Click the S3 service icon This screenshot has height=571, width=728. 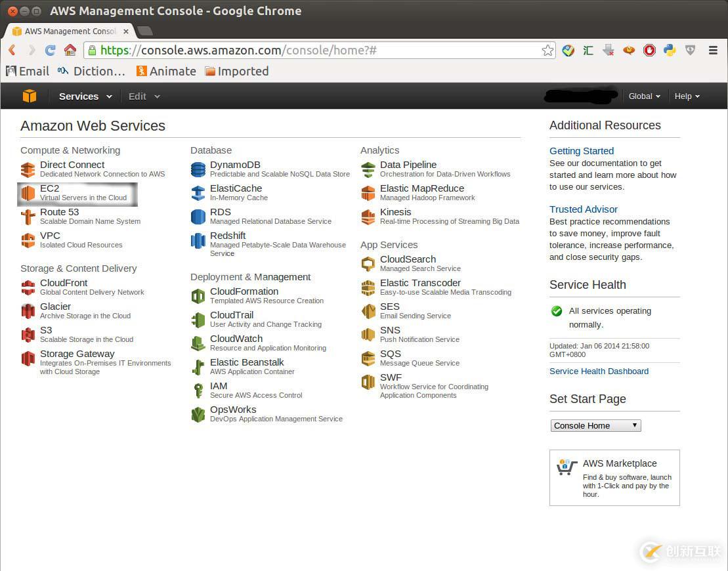click(28, 335)
